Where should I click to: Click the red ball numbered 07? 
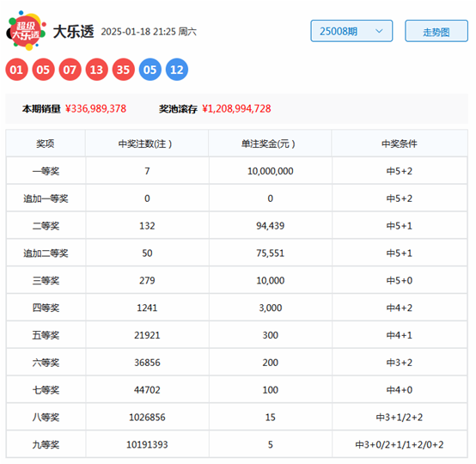(x=70, y=70)
